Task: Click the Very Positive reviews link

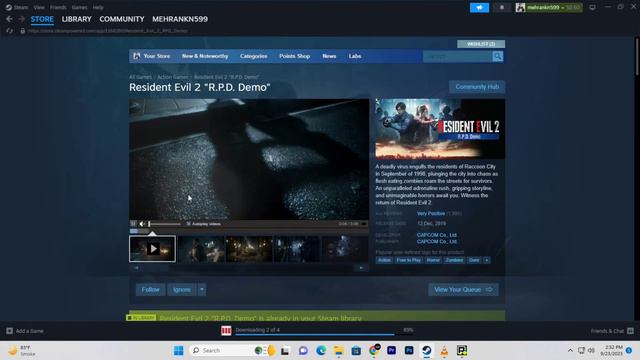Action: pos(431,213)
